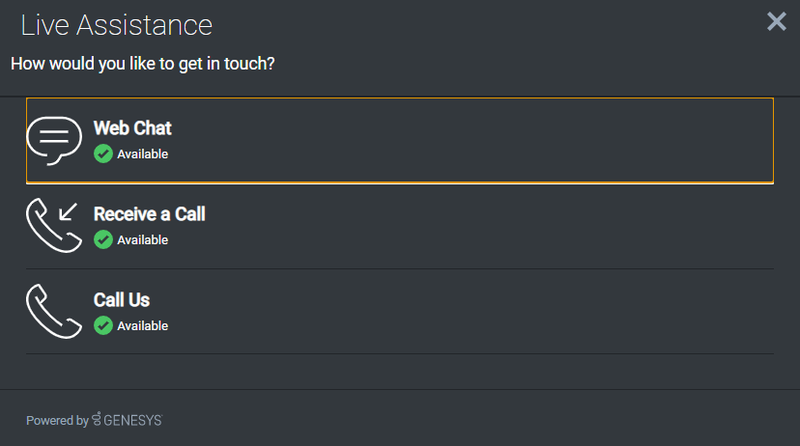Click the Available status under Web Chat
800x446 pixels.
pos(142,154)
